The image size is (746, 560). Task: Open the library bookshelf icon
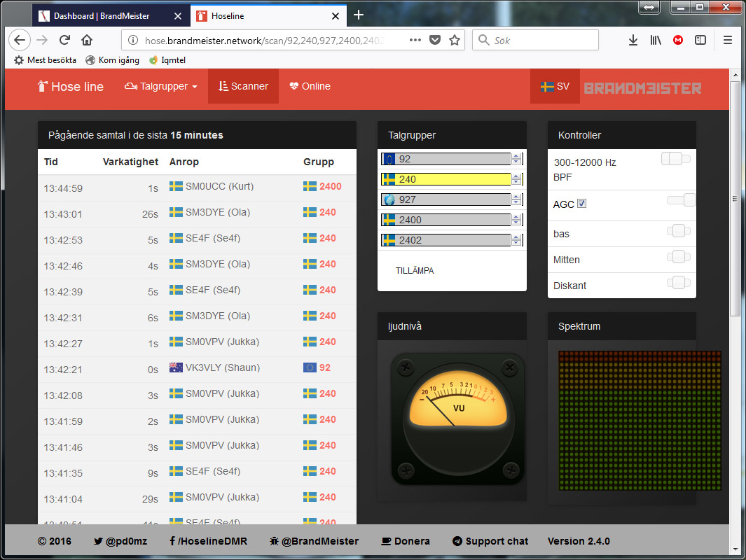point(656,40)
